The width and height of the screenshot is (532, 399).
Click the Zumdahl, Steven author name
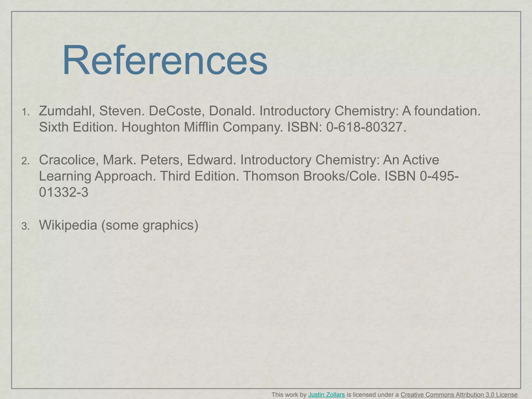pos(91,111)
